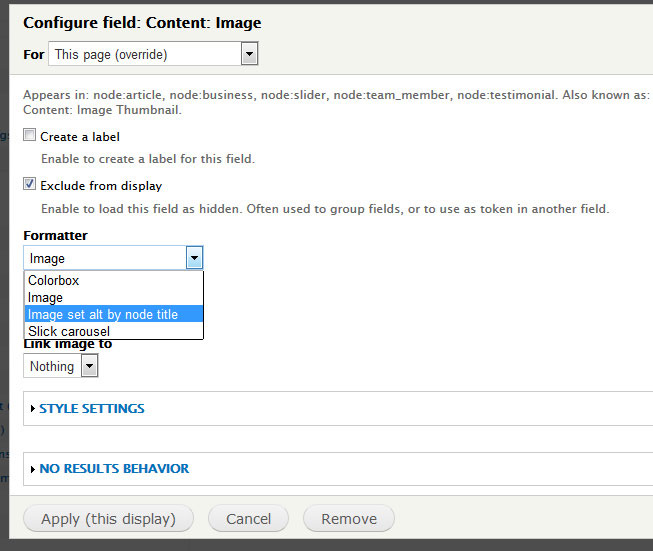Click the arrow beside the Nothing selector

coord(89,367)
